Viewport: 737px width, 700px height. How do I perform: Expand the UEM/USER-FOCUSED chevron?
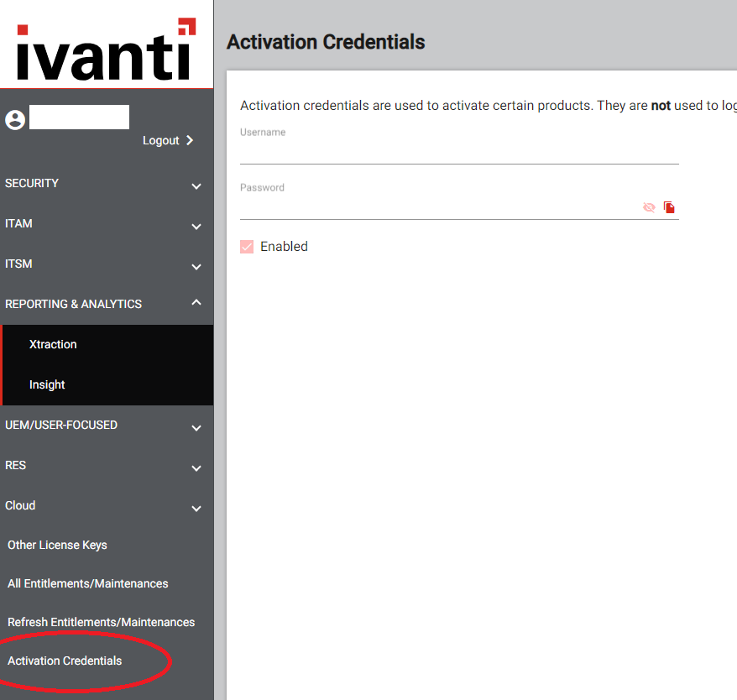pyautogui.click(x=196, y=427)
